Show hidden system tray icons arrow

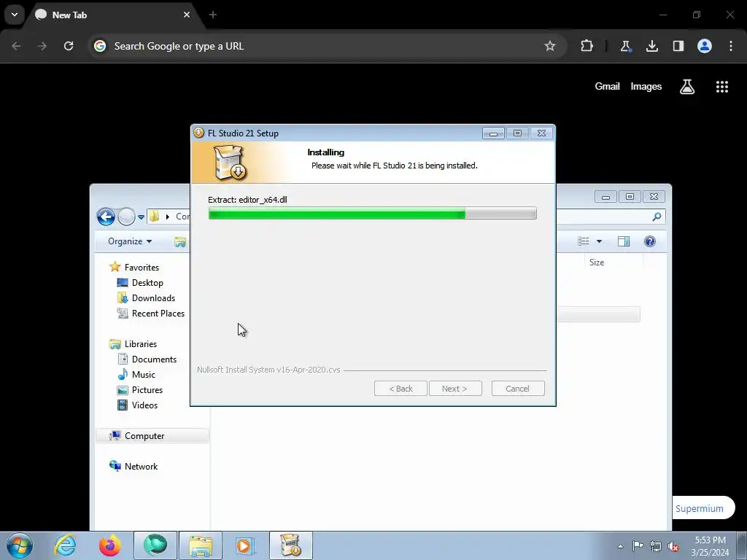coord(620,546)
